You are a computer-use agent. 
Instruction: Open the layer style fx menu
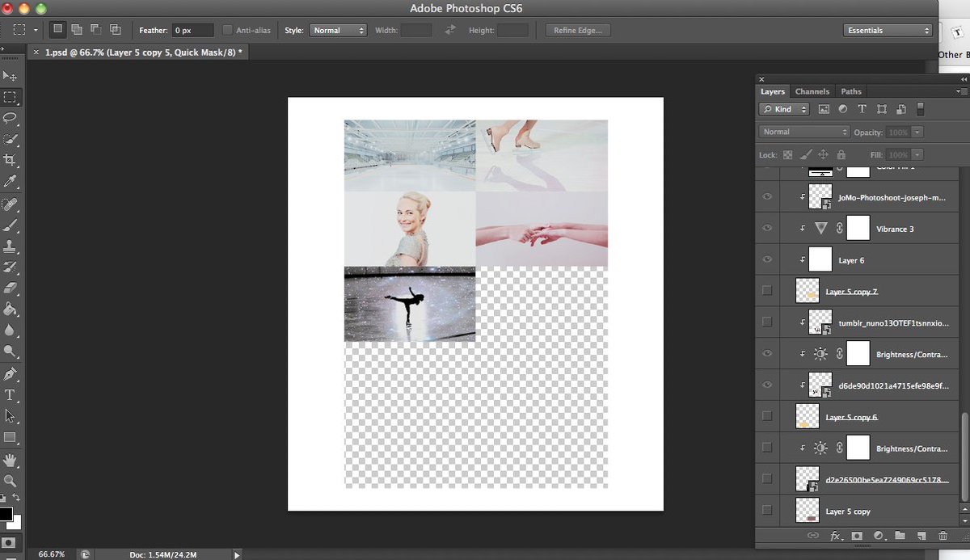coord(836,536)
